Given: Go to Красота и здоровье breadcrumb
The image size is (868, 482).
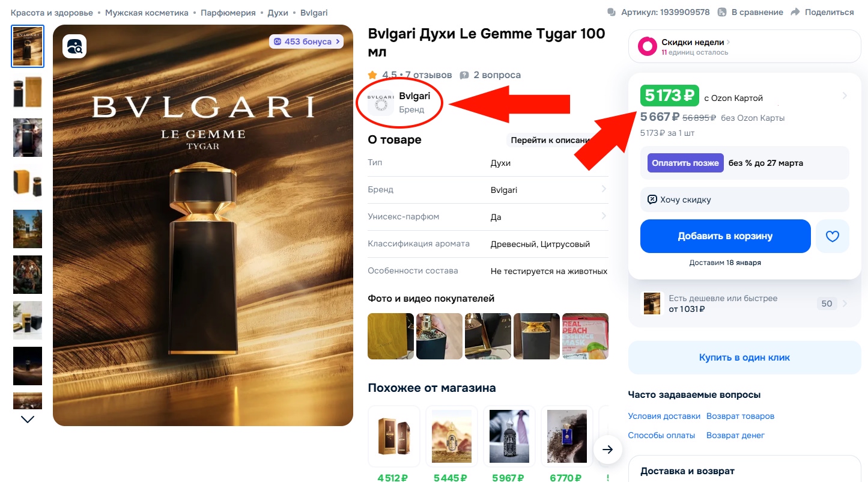Looking at the screenshot, I should coord(52,13).
